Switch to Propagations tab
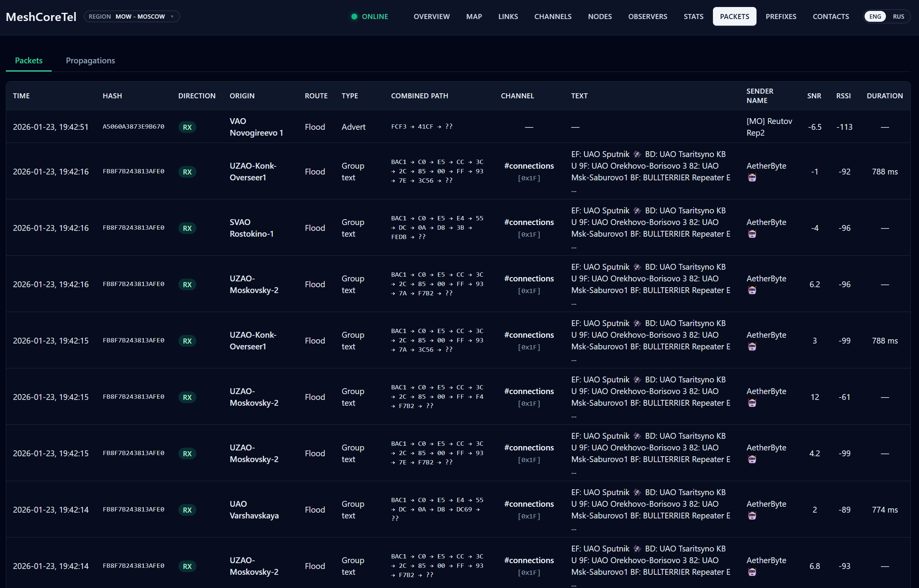This screenshot has width=919, height=588. coord(90,61)
